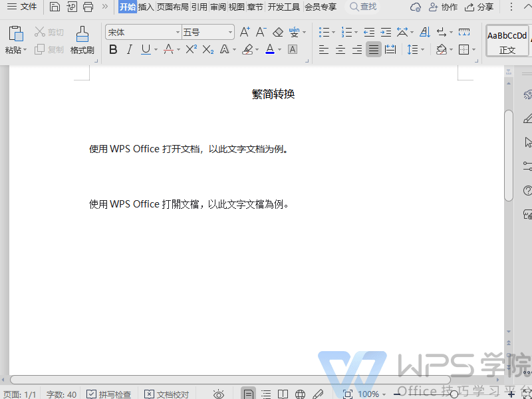
Task: Apply superscript X² formatting
Action: click(x=192, y=49)
